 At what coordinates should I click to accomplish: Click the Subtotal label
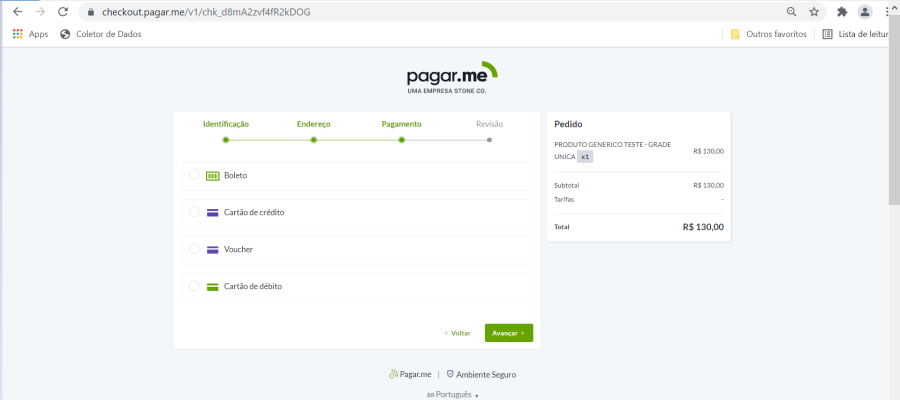[567, 185]
